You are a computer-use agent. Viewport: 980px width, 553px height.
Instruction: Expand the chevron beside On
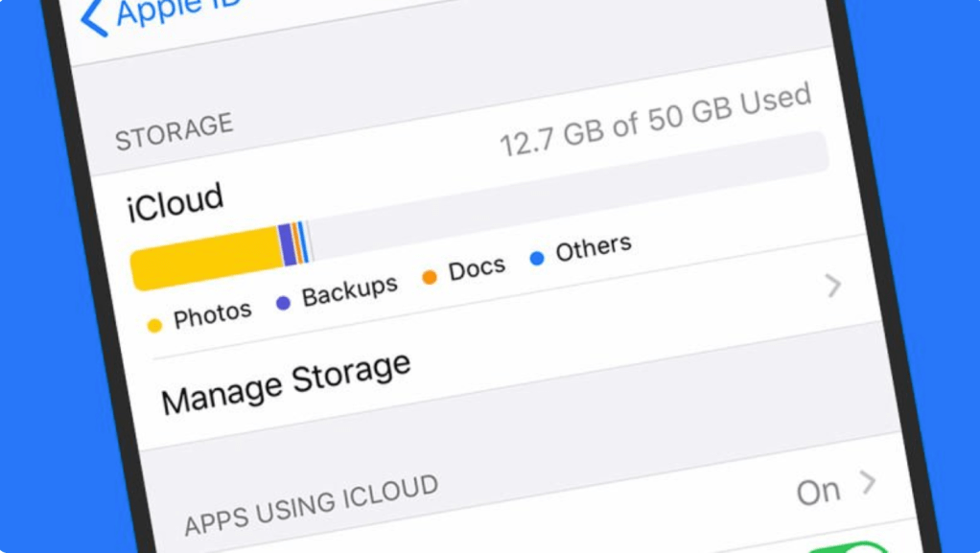(868, 482)
